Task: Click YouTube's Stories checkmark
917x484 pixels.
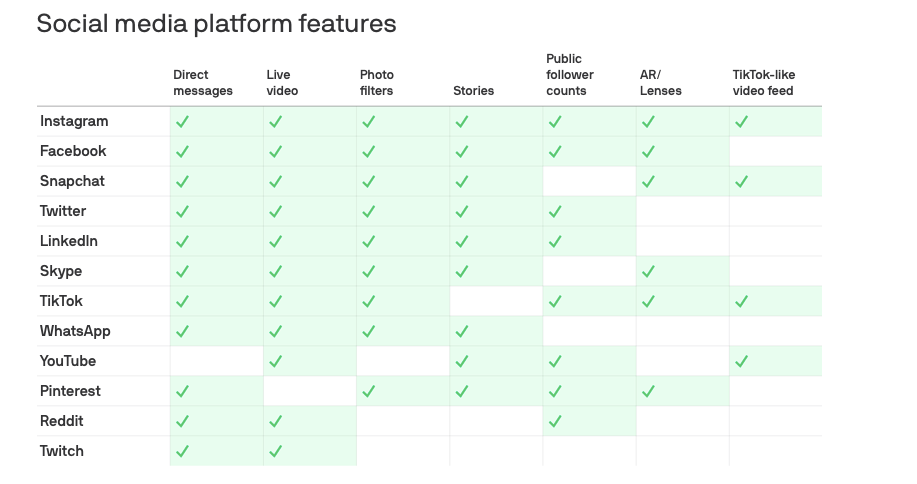Action: click(x=461, y=362)
